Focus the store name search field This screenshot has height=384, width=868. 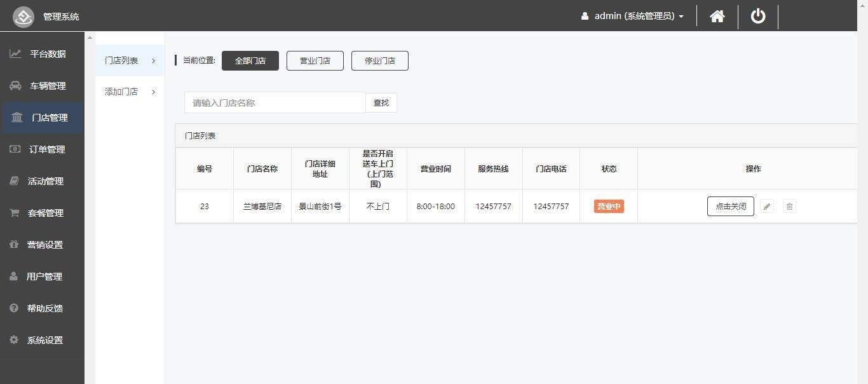[x=275, y=103]
